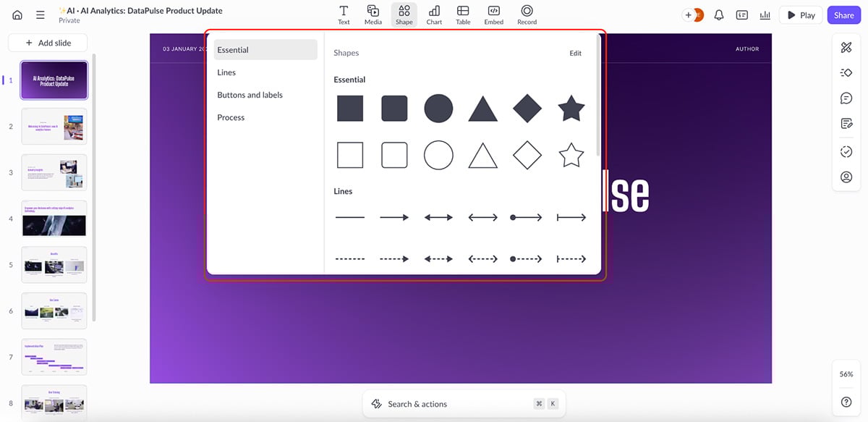Screen dimensions: 868x422
Task: Open the Chart insertion tool
Action: 433,14
